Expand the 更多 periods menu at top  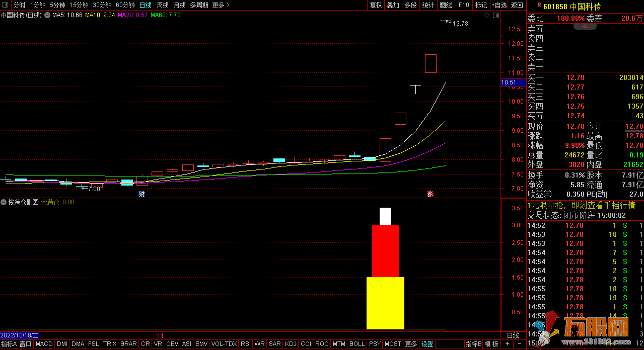click(221, 5)
